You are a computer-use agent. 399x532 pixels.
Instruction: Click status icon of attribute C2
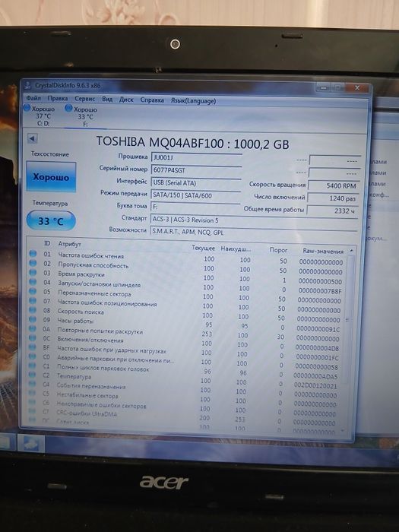32,374
